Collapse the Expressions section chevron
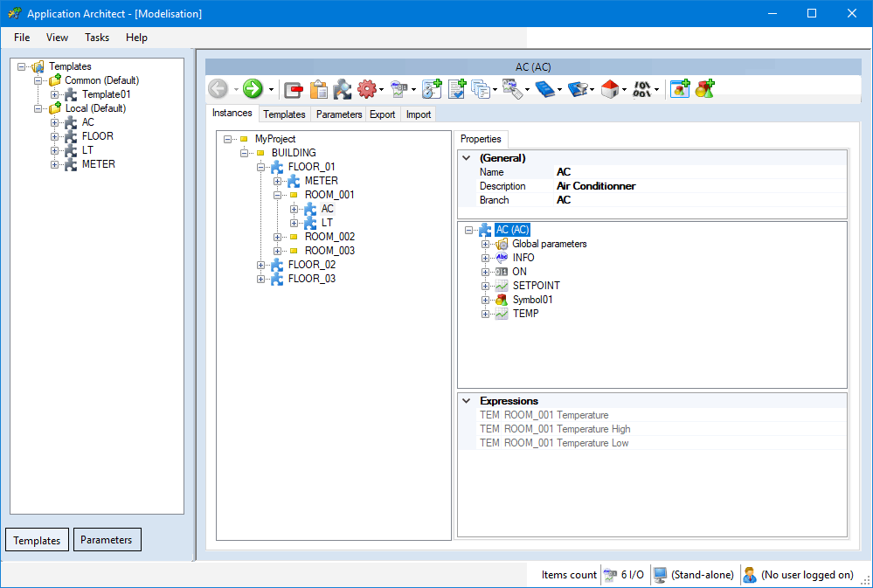This screenshot has height=588, width=873. (467, 401)
